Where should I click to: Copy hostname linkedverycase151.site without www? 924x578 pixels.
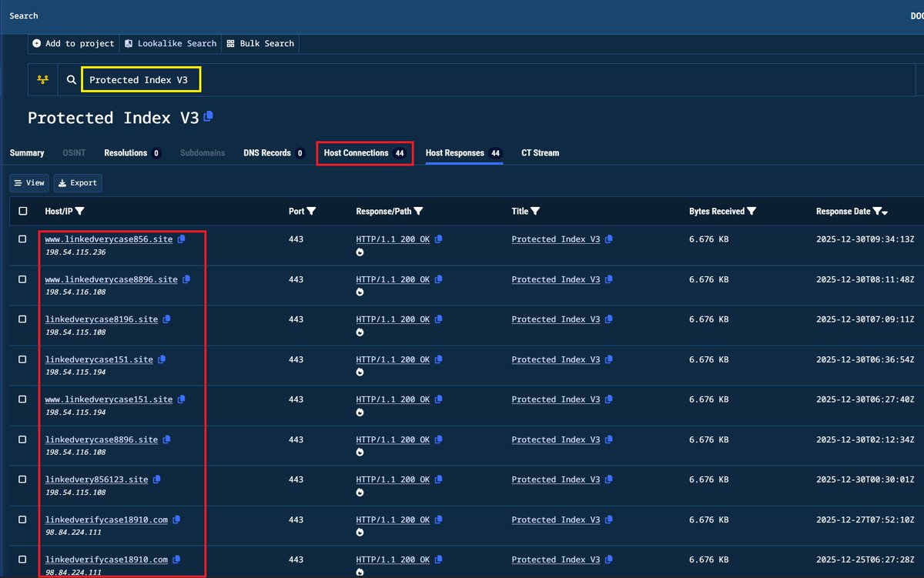click(x=162, y=359)
